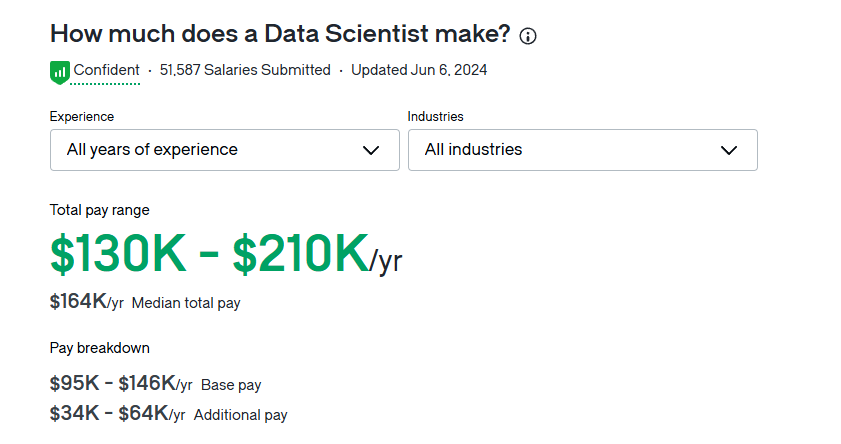Click the "How much does a Data Scientist make?" heading
This screenshot has height=444, width=841.
[x=280, y=34]
